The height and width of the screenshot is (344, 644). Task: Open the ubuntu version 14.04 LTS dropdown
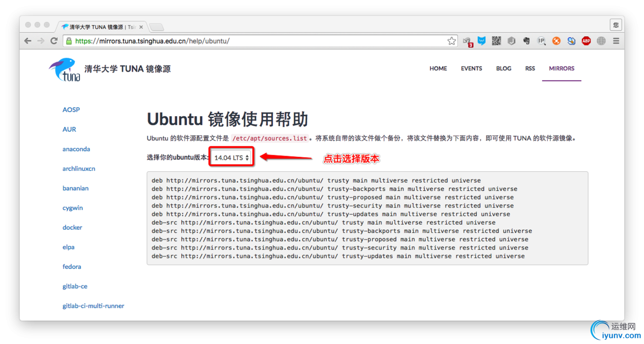pyautogui.click(x=232, y=157)
